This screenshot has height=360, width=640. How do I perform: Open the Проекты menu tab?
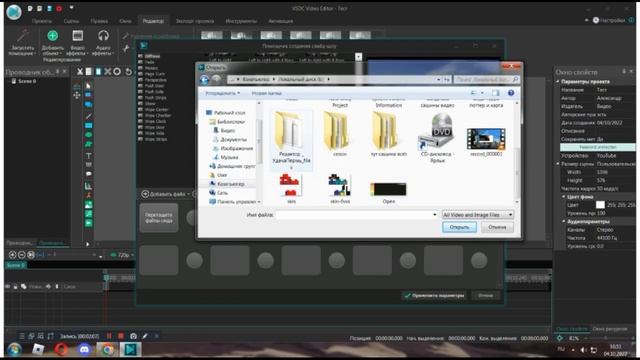(42, 21)
